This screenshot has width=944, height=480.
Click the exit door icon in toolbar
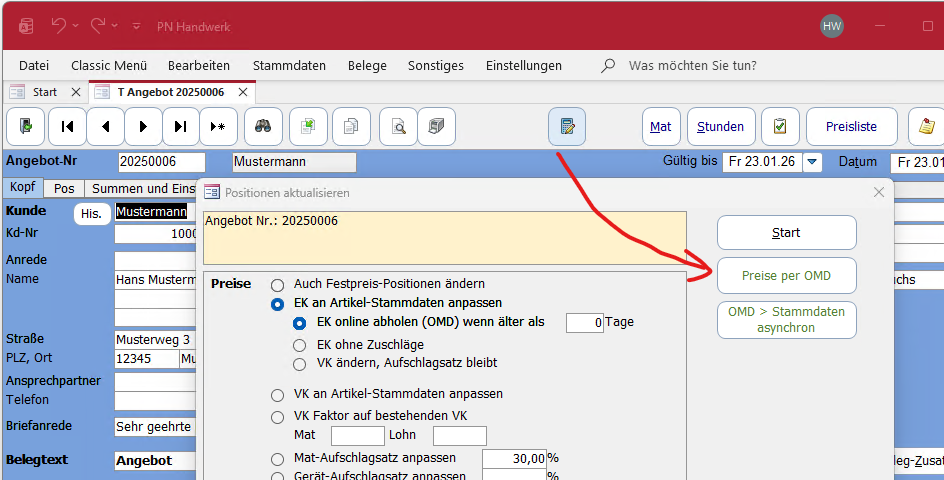pos(25,127)
